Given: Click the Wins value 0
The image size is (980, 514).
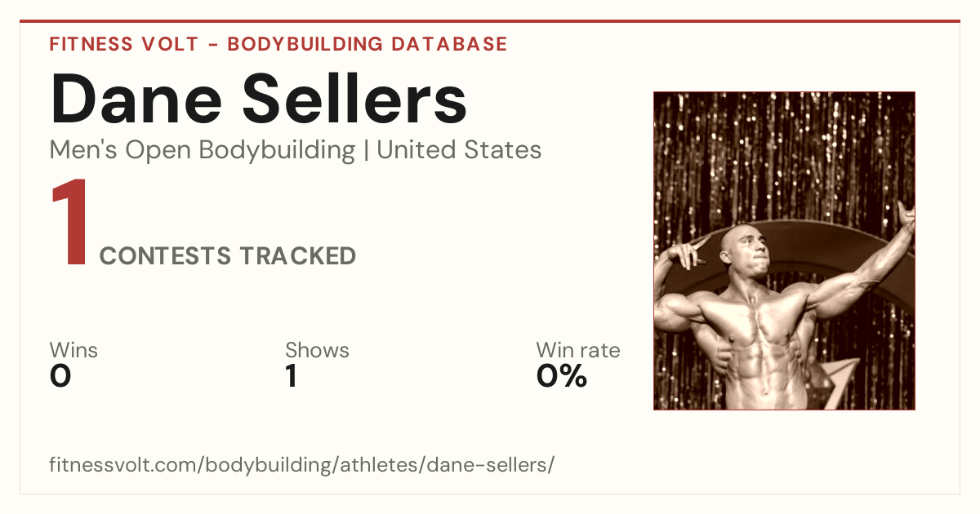Looking at the screenshot, I should click(x=60, y=376).
